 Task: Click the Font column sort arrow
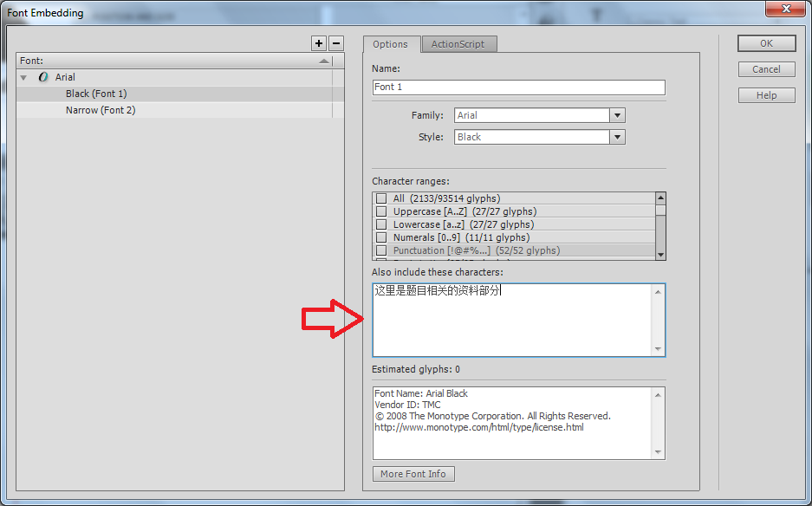(x=324, y=62)
